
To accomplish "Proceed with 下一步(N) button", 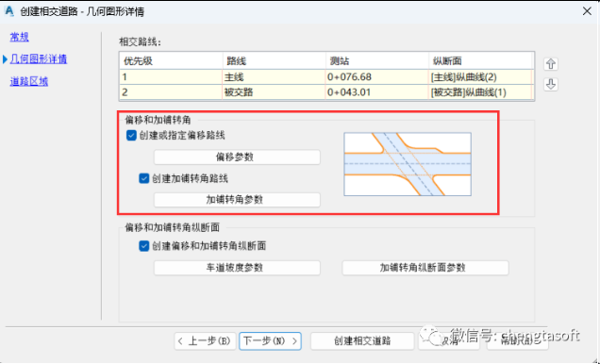I will [x=270, y=341].
